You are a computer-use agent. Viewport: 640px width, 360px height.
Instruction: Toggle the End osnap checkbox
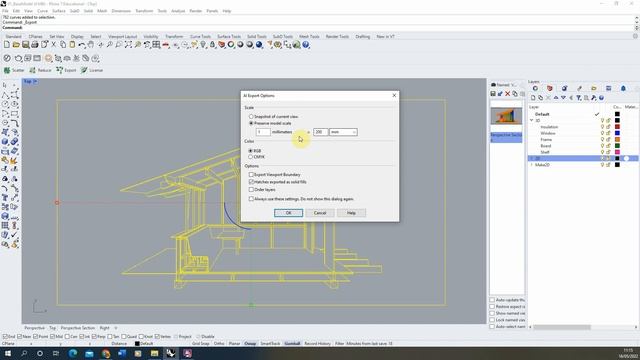5,337
